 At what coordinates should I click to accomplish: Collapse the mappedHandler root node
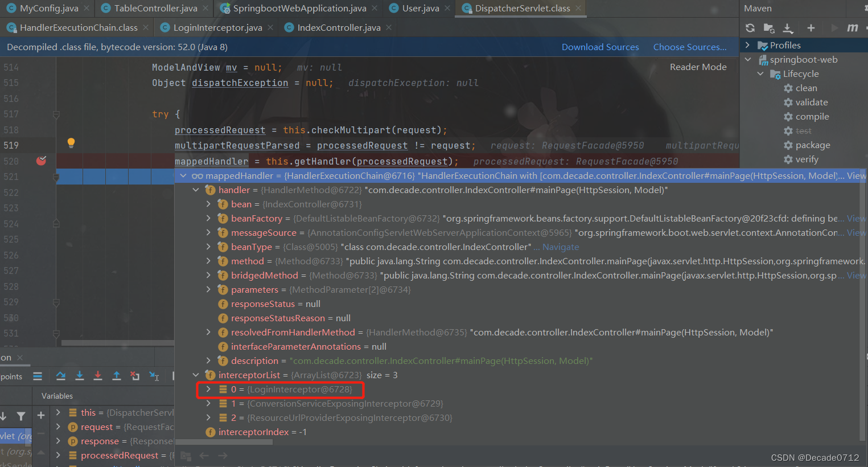point(183,175)
